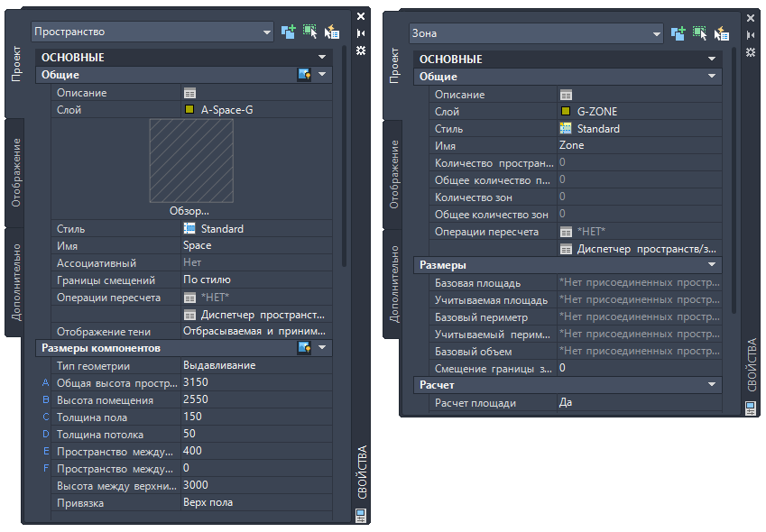The width and height of the screenshot is (766, 532).
Task: Click Properties menu icon on Зона palette
Action: click(x=751, y=52)
